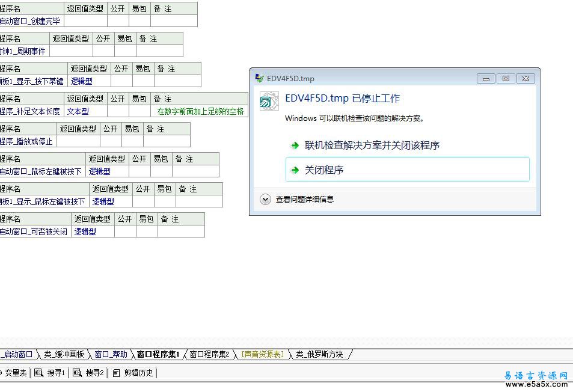This screenshot has height=392, width=573.
Task: Click subroutine name 时钟1_周期事件
Action: pyautogui.click(x=23, y=51)
